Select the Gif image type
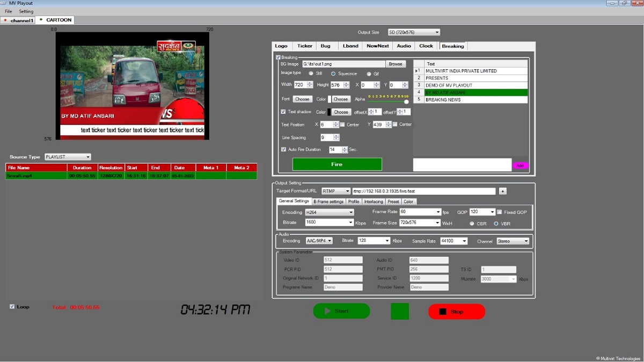The image size is (644, 362). click(x=369, y=73)
